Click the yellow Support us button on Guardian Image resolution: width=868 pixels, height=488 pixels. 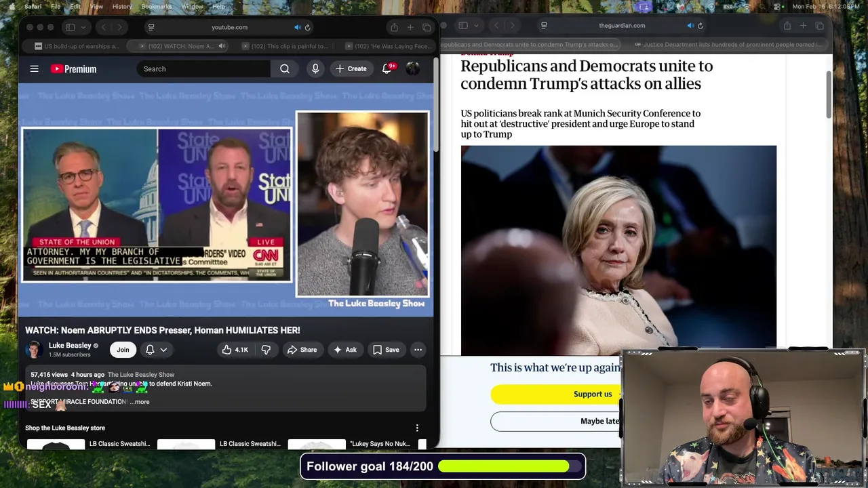tap(557, 394)
